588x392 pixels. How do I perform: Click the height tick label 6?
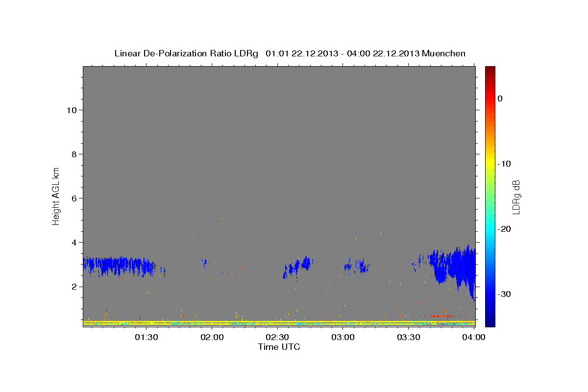73,198
